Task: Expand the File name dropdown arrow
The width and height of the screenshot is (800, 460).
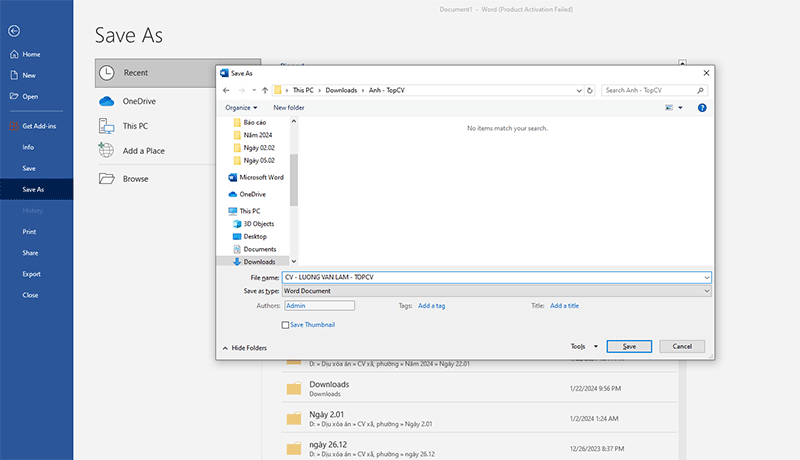Action: point(707,277)
